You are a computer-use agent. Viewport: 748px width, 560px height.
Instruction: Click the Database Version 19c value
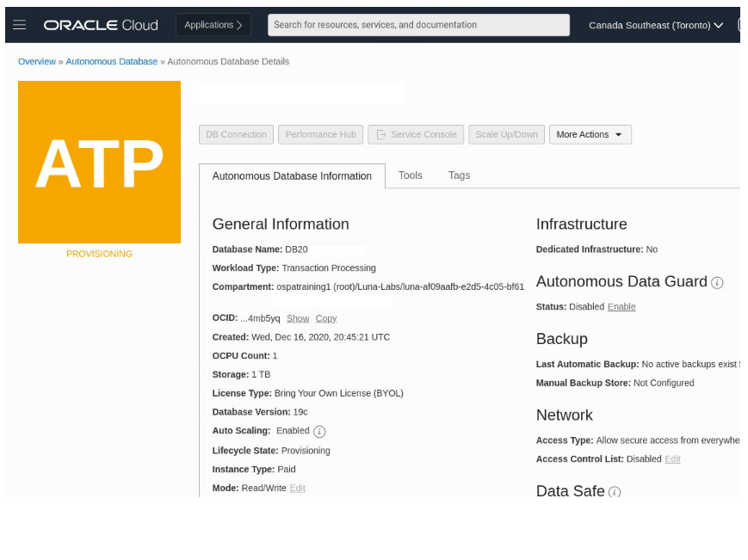300,412
